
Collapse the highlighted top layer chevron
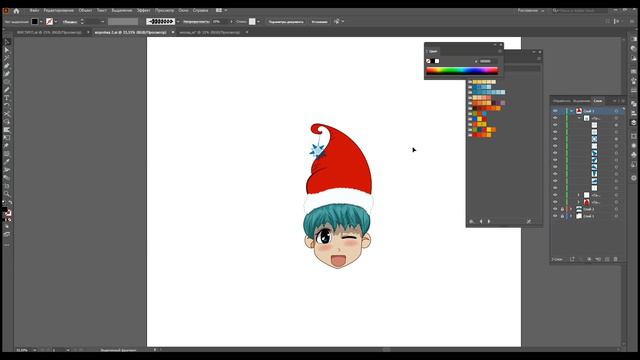coord(571,111)
